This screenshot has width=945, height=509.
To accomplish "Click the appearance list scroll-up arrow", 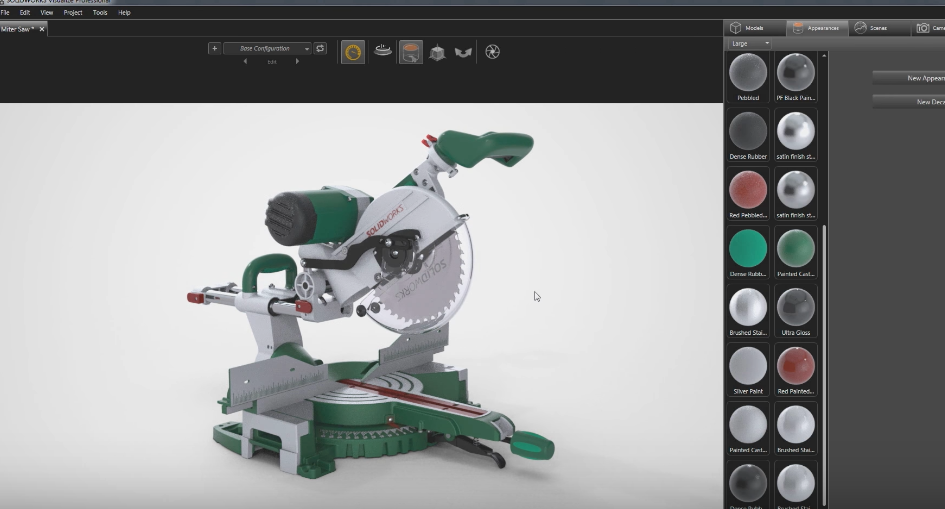I will [x=824, y=55].
